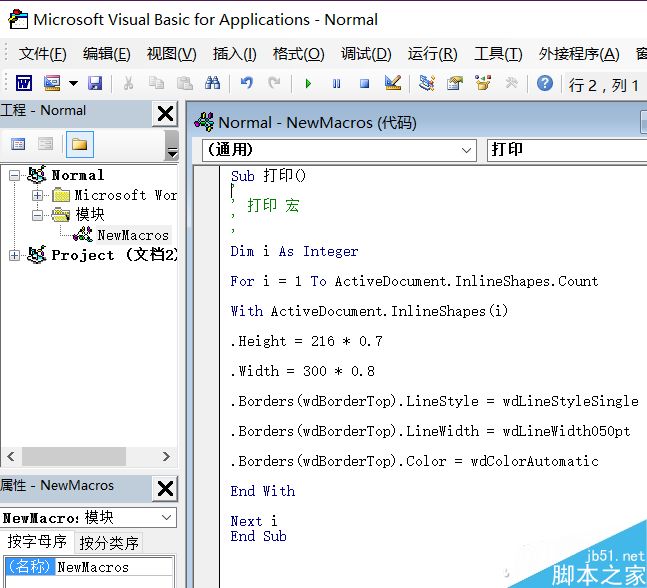The width and height of the screenshot is (647, 588).
Task: Click project panel scroll left arrow
Action: tap(11, 456)
